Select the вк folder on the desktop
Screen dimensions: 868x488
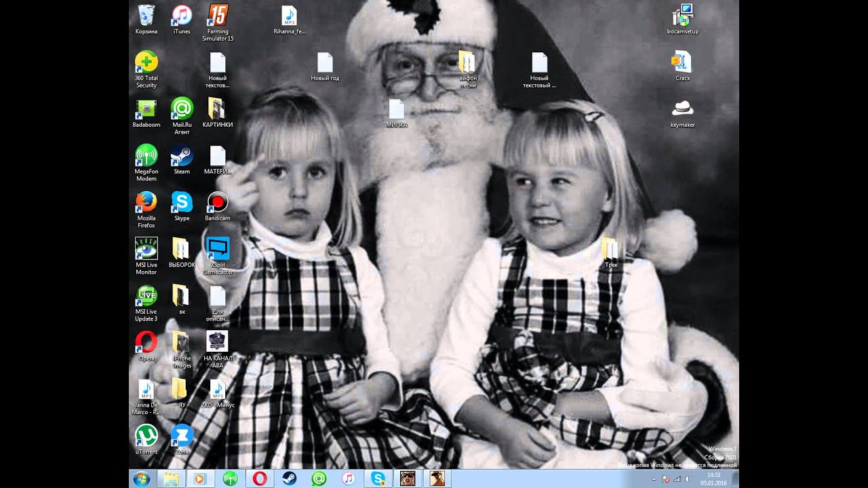coord(182,300)
